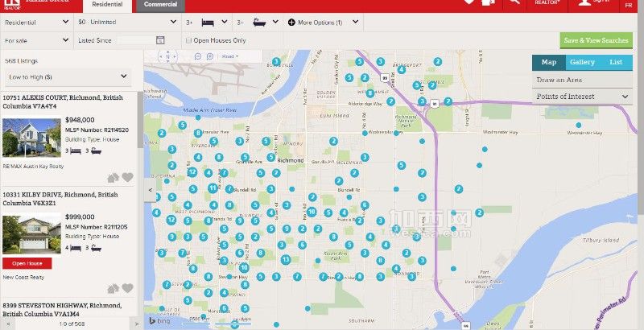The height and width of the screenshot is (330, 644).
Task: Open the Residential property type dropdown
Action: pos(37,23)
